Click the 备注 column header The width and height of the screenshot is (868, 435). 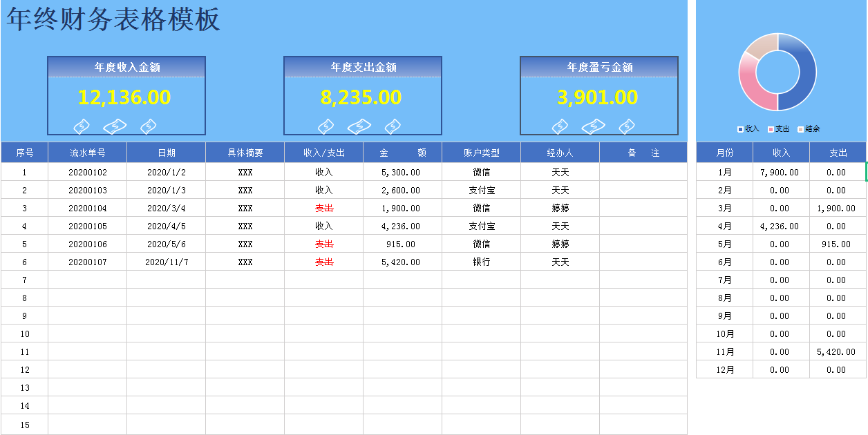pos(643,153)
